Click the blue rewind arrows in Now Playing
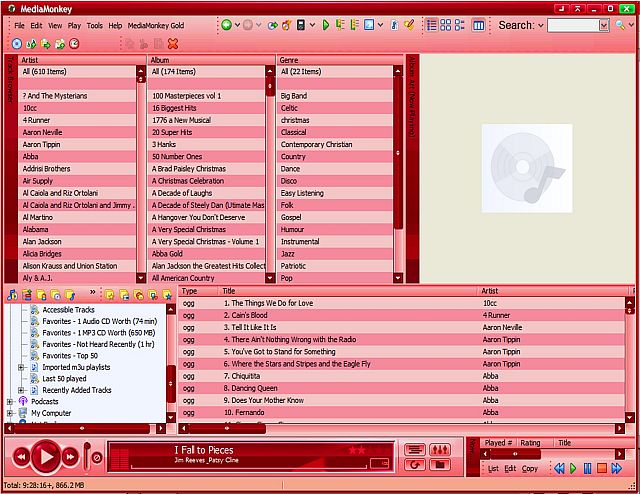Image resolution: width=640 pixels, height=494 pixels. 559,468
